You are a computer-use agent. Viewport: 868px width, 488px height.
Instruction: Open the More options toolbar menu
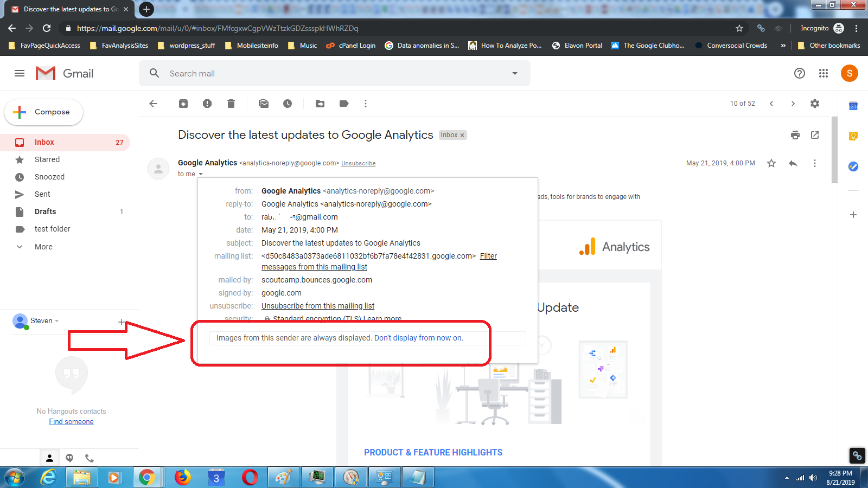(x=366, y=104)
